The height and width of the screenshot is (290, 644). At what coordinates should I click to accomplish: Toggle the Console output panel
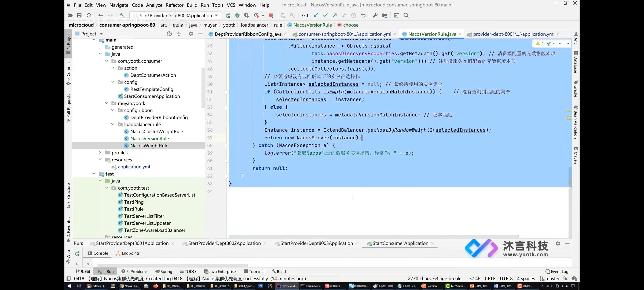coord(100,253)
